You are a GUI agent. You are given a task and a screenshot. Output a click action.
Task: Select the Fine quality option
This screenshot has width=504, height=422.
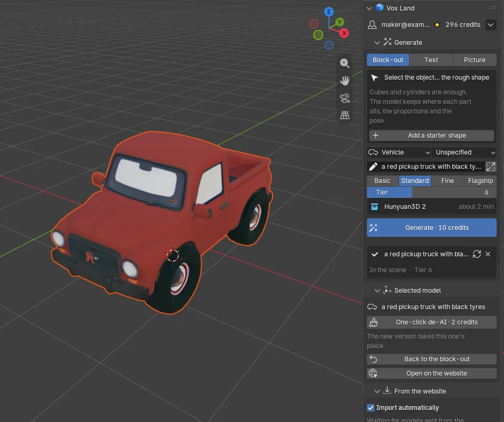click(447, 181)
